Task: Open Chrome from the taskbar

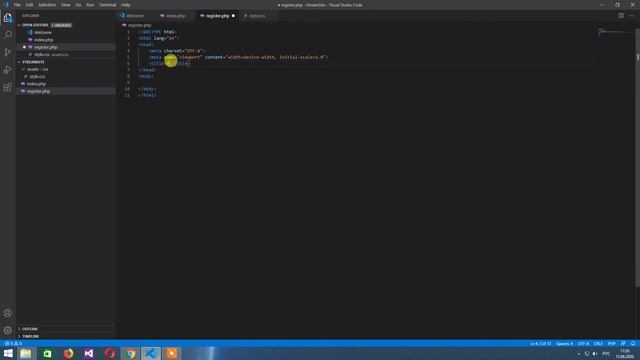Action: pos(131,353)
